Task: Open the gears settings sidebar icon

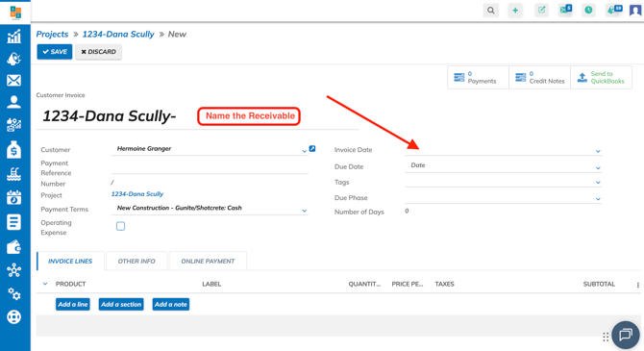Action: point(14,293)
